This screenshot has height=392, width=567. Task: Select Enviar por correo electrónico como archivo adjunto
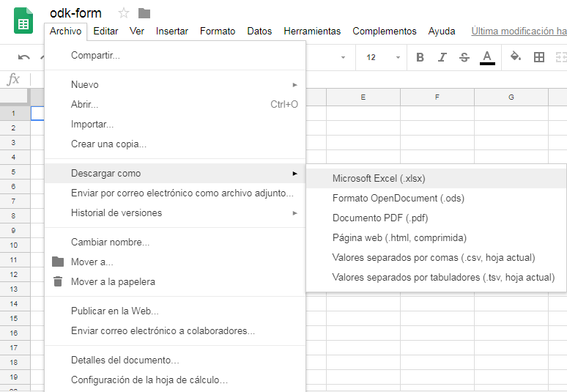[x=175, y=193]
